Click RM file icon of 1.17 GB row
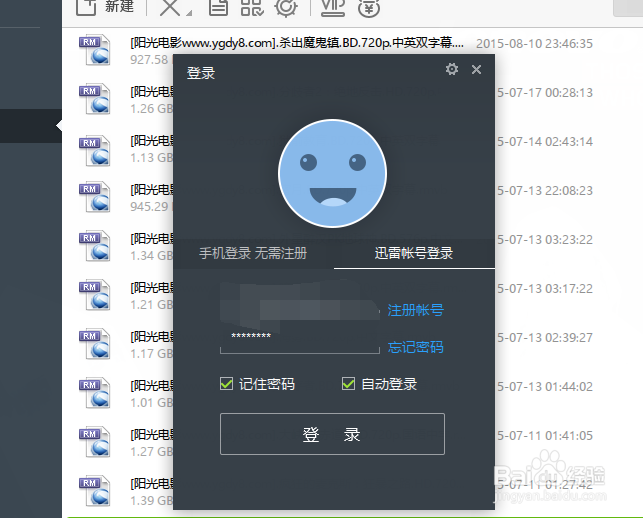The height and width of the screenshot is (518, 643). pos(95,344)
